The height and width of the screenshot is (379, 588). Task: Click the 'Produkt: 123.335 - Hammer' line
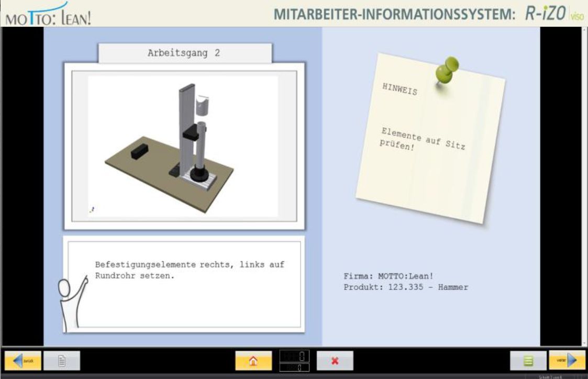[406, 287]
